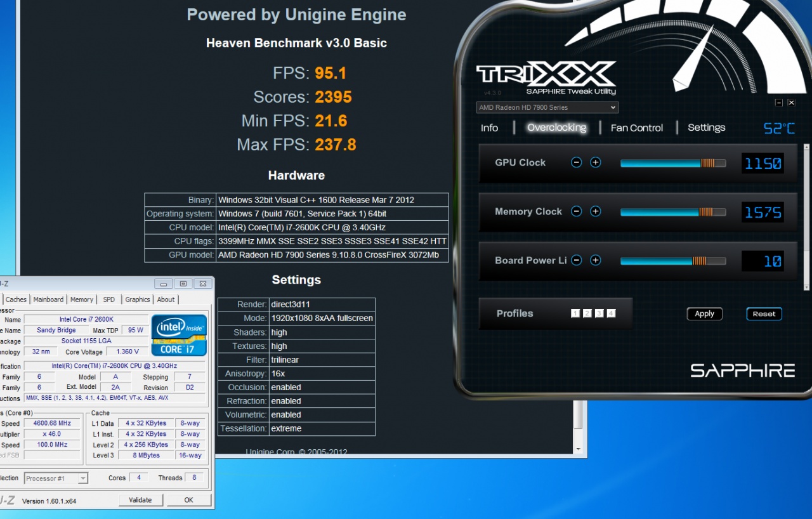This screenshot has height=519, width=812.
Task: Increase Memory Clock with plus button
Action: pos(595,211)
